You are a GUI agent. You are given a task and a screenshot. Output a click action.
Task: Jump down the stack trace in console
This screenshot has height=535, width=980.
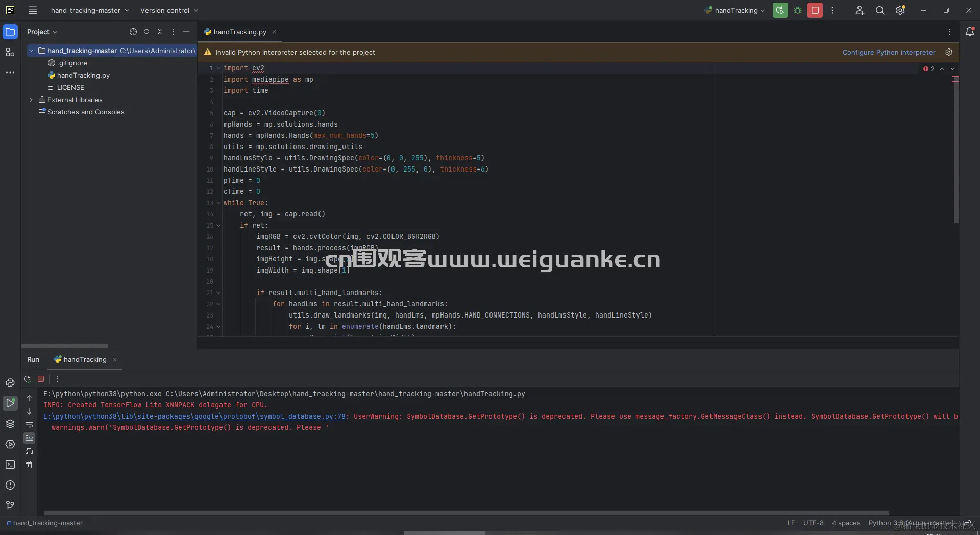pos(29,411)
